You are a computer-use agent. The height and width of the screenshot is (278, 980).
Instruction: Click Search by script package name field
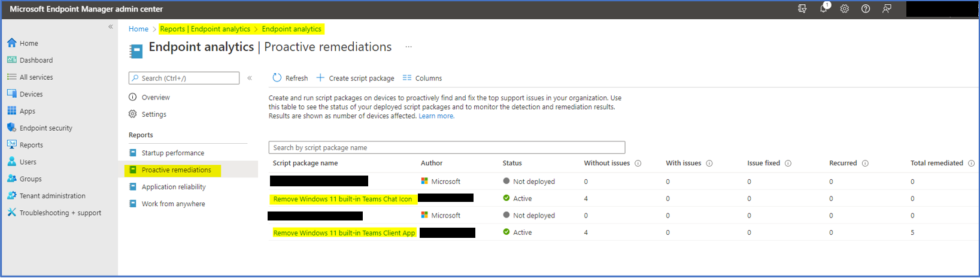[447, 147]
